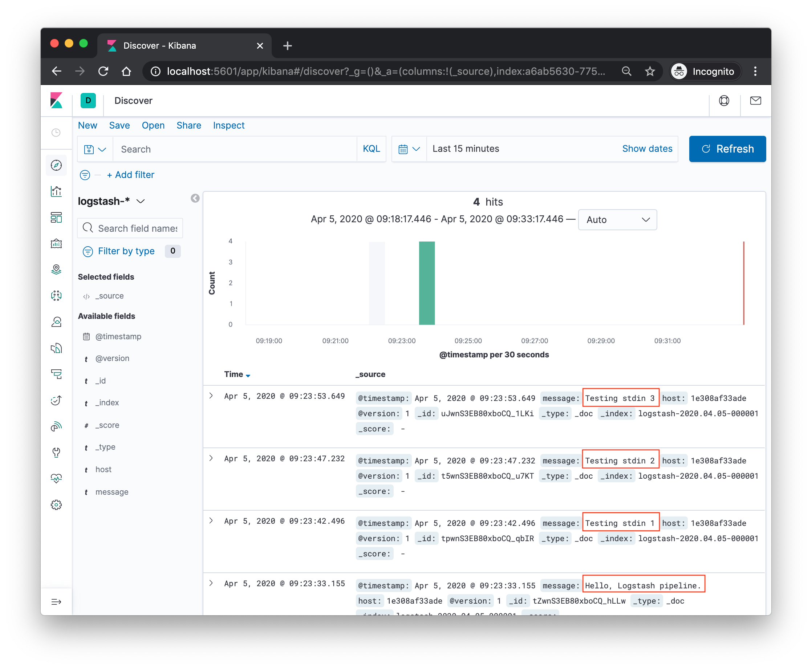Click the Search query input

pos(235,149)
